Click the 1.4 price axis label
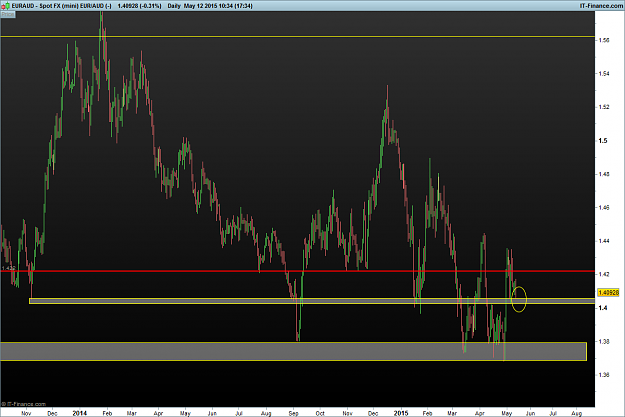The width and height of the screenshot is (625, 417). (x=603, y=308)
